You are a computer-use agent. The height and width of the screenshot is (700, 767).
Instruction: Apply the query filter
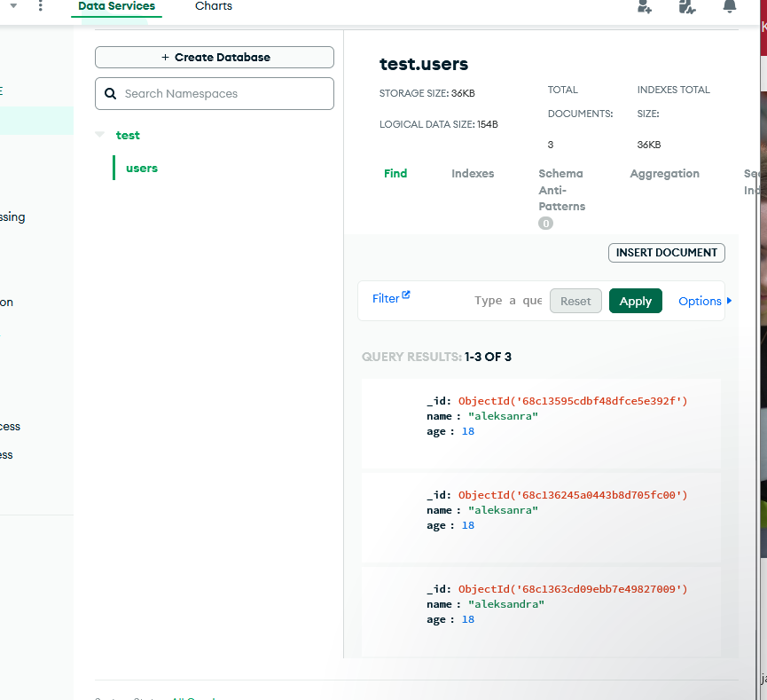[635, 301]
